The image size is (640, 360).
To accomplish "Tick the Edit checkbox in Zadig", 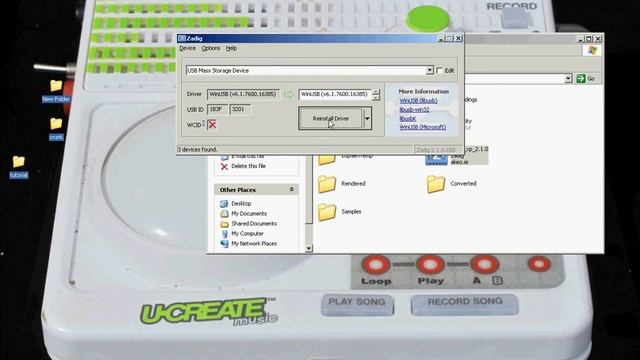I will (439, 71).
